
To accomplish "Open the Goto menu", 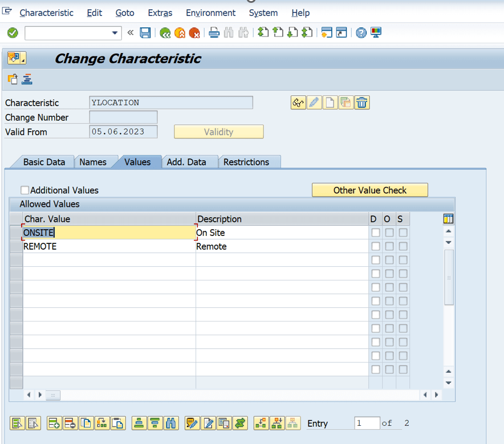I will (125, 13).
